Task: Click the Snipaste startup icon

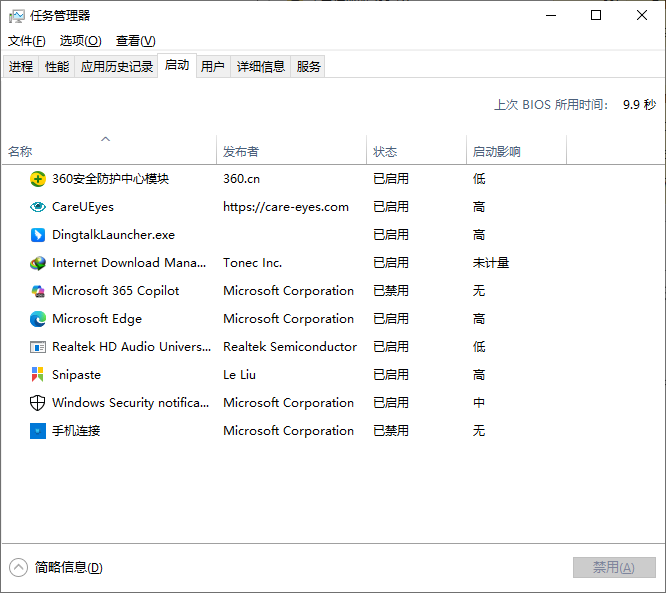Action: (x=38, y=375)
